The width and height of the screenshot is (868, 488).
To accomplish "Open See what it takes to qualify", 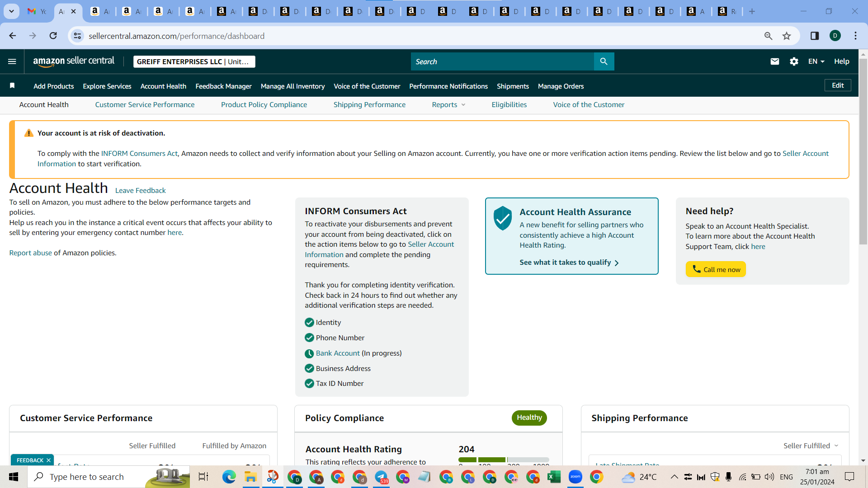I will tap(569, 263).
